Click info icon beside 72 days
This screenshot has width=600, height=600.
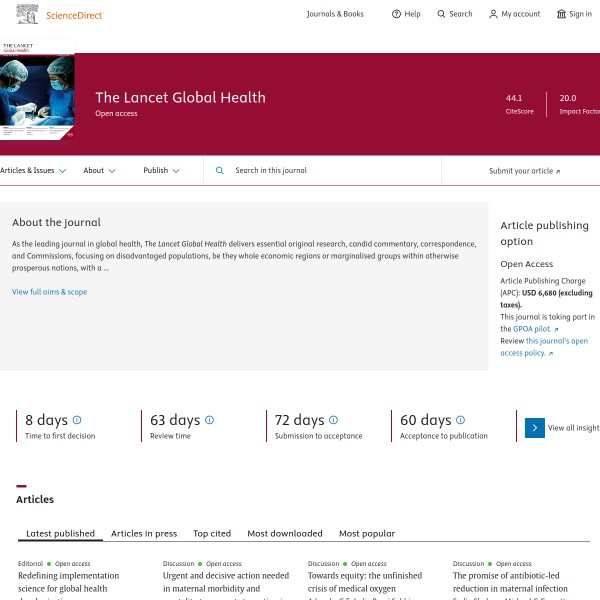click(x=333, y=420)
